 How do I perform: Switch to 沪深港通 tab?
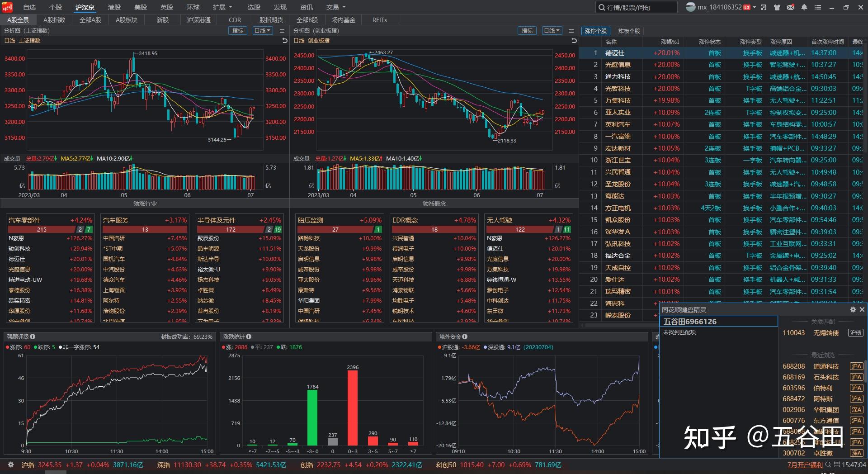pyautogui.click(x=199, y=20)
